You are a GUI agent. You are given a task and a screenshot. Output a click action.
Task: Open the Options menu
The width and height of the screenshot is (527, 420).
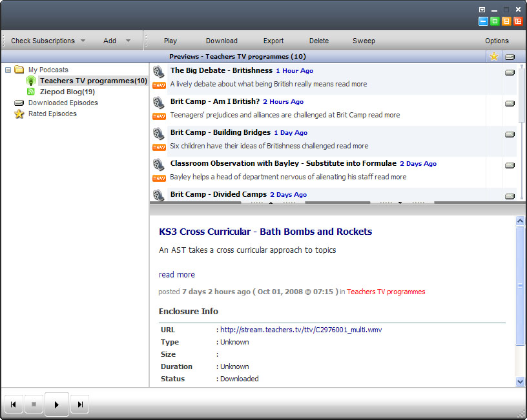(497, 41)
